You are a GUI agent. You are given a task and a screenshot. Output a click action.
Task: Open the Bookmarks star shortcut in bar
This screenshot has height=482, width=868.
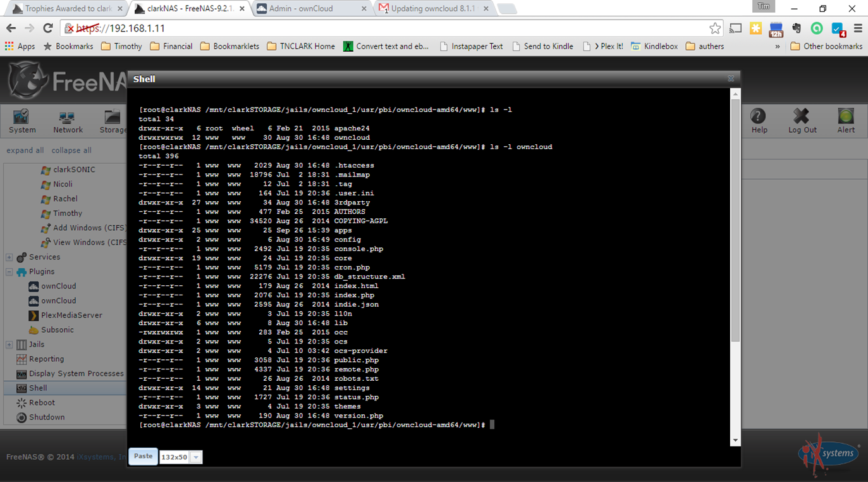point(68,46)
